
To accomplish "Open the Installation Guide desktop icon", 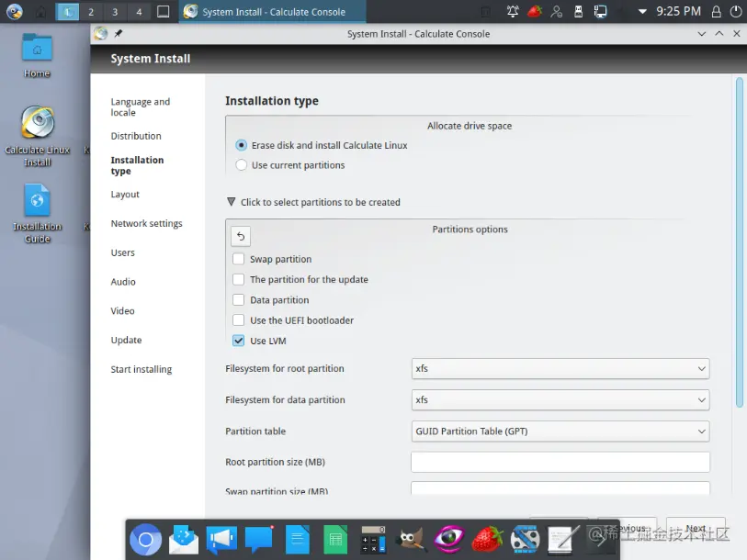I will [x=37, y=213].
